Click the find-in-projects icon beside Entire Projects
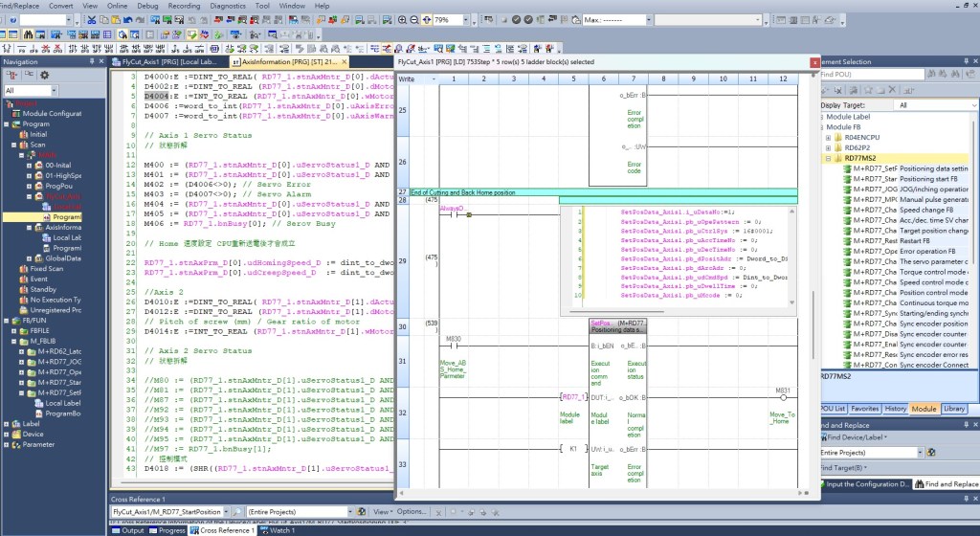980x536 pixels. (x=361, y=512)
